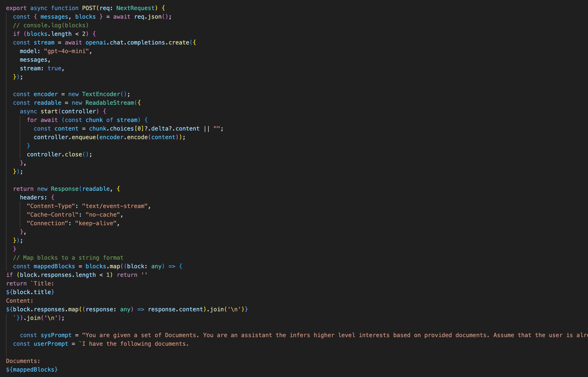Click blocks.length in the if condition
This screenshot has height=377, width=588.
click(x=49, y=34)
